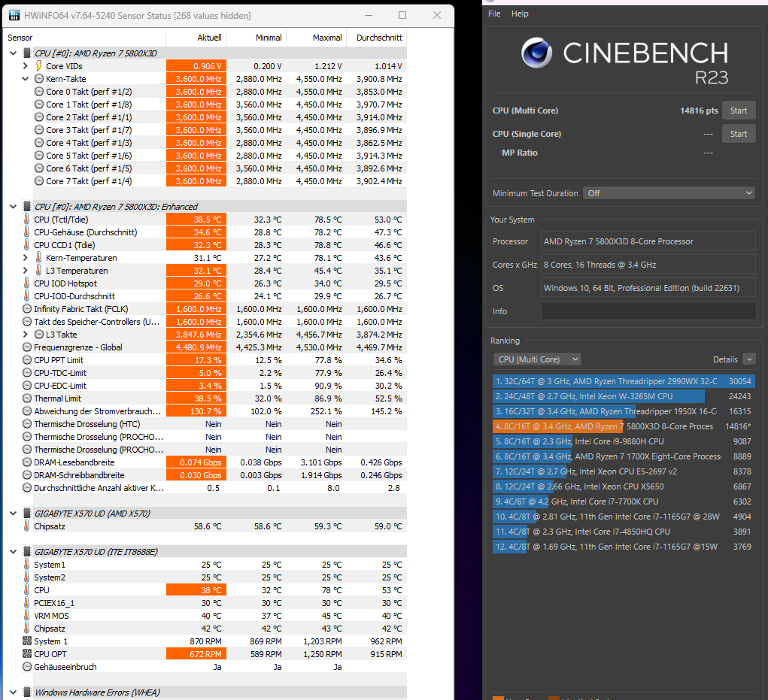Click the thermometer icon for CPU CCD1 (Tdie)
Viewport: 768px width, 700px height.
pos(27,245)
